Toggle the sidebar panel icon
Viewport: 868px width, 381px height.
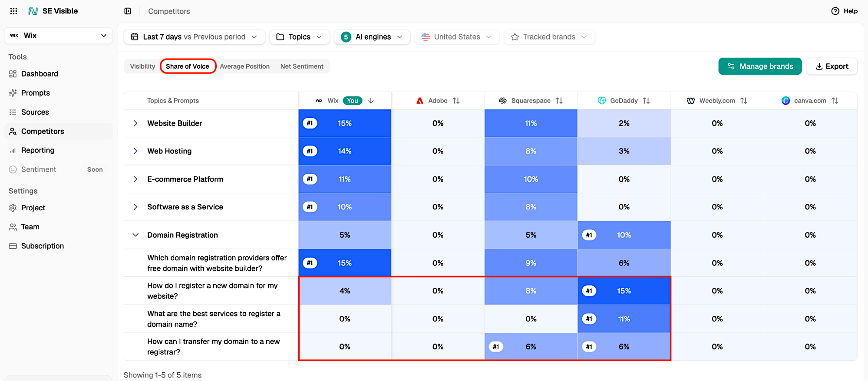128,11
